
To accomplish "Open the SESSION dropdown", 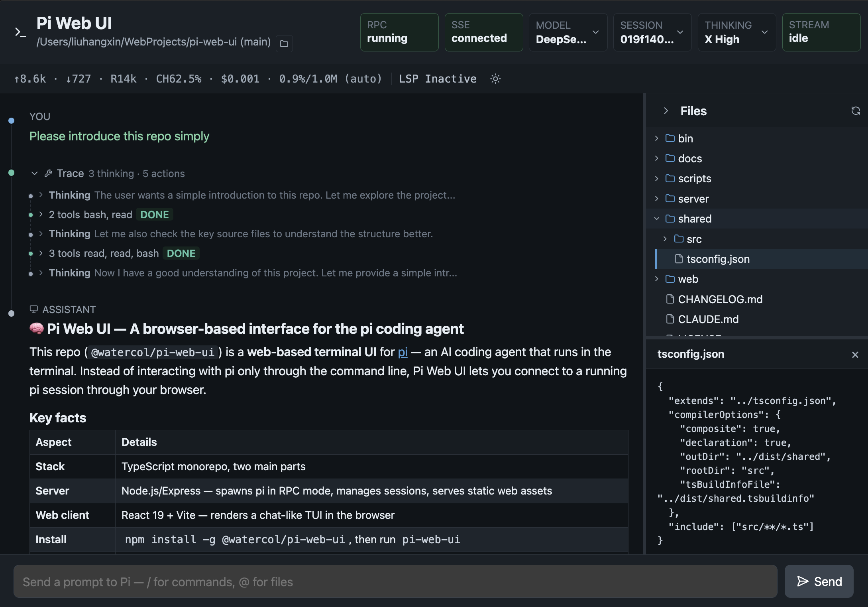I will pyautogui.click(x=652, y=32).
